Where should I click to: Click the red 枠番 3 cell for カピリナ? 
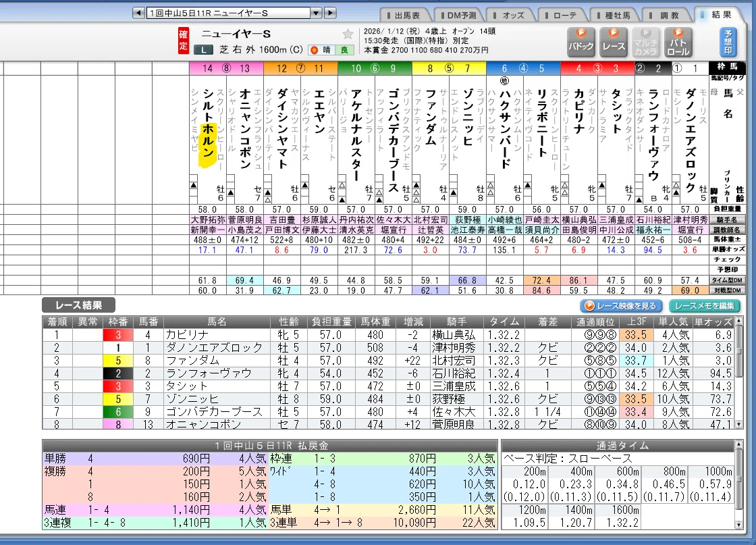coord(117,335)
